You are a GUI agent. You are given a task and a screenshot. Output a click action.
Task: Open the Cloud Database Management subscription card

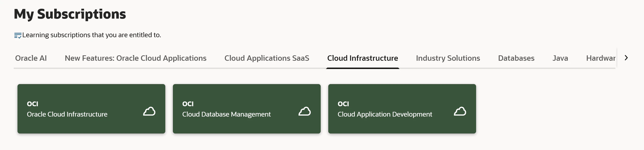[x=247, y=109]
